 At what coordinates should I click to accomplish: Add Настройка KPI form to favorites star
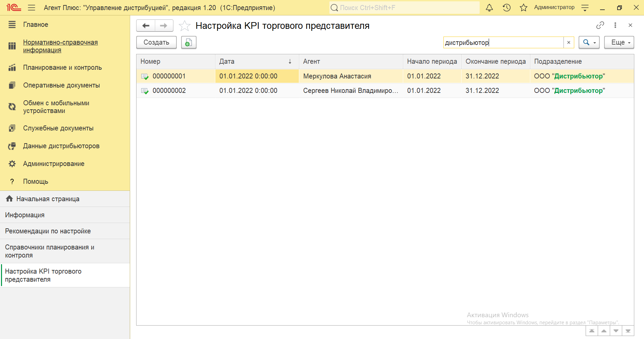click(x=184, y=25)
